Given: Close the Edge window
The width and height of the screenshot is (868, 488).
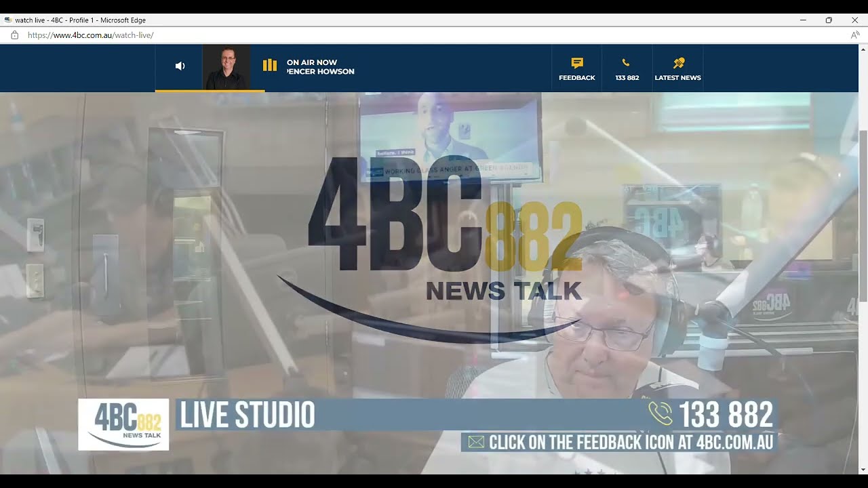Looking at the screenshot, I should click(854, 20).
